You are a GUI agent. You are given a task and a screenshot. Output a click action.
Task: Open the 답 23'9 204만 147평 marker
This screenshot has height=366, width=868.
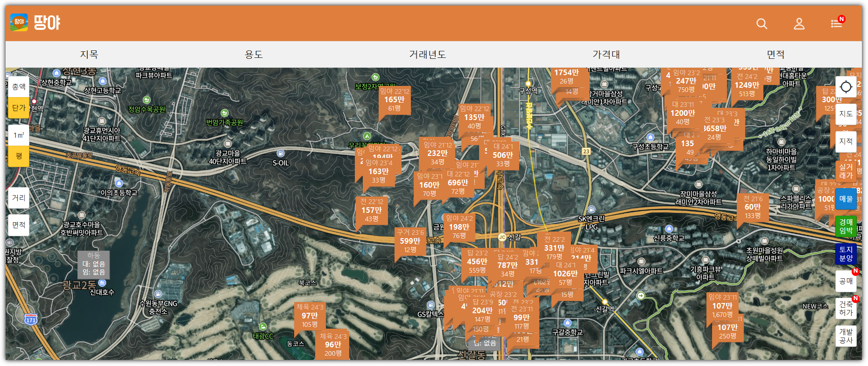(482, 310)
